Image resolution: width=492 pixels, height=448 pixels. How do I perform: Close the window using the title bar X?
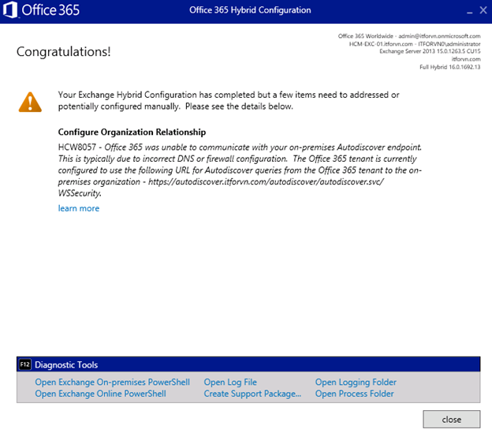tap(483, 11)
